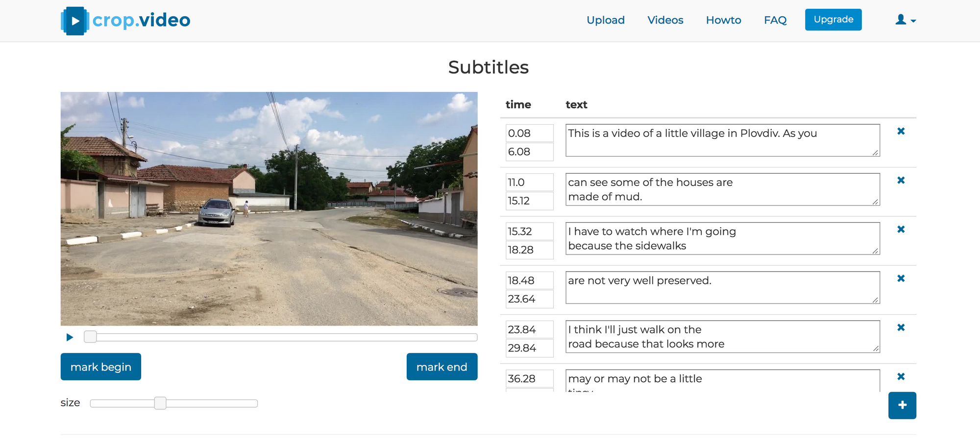Click the crop.video logo icon
The image size is (980, 441).
(x=74, y=21)
